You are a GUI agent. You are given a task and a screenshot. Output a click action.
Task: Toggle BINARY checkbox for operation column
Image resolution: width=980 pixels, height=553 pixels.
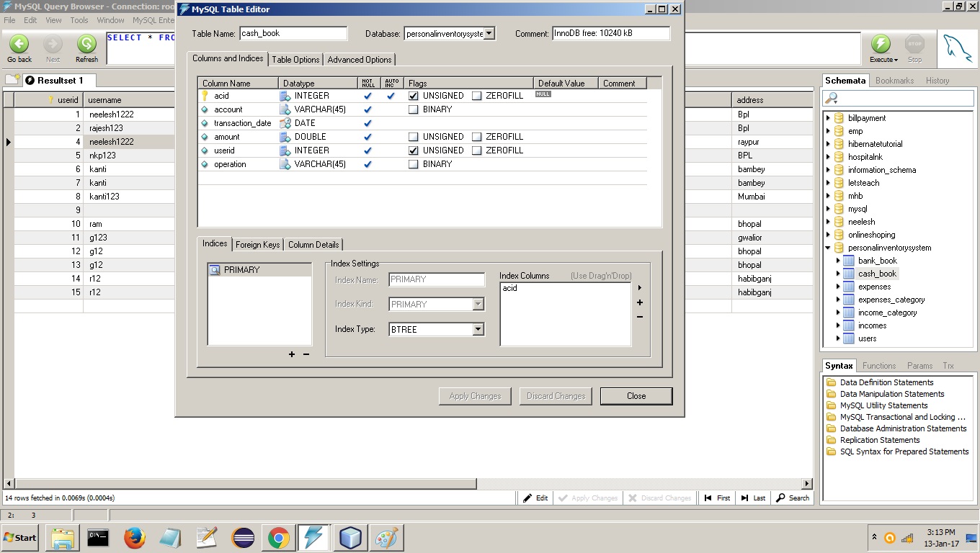pyautogui.click(x=414, y=164)
